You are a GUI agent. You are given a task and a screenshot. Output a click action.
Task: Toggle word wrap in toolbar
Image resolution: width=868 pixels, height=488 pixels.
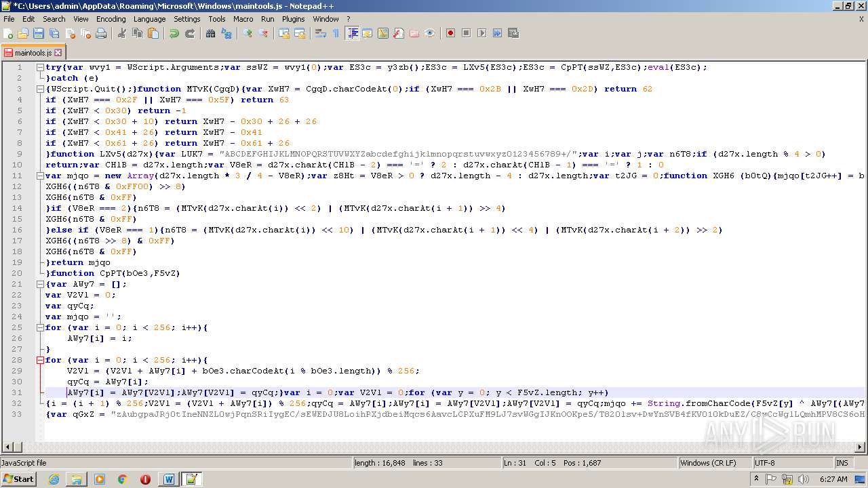point(321,33)
